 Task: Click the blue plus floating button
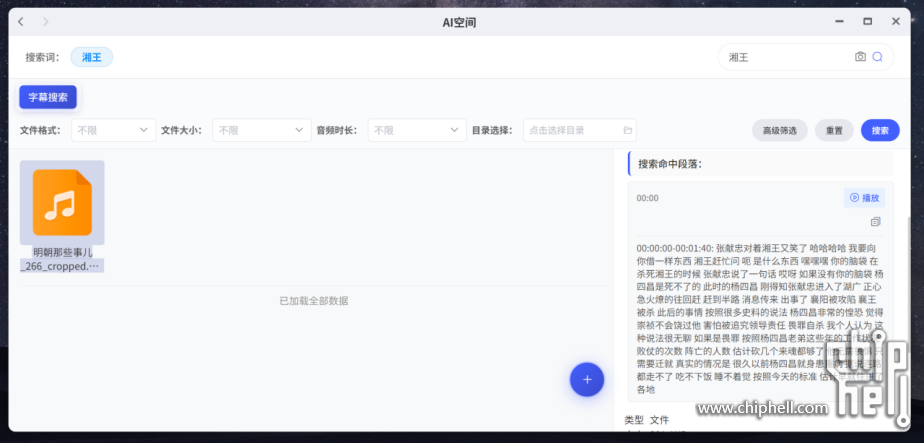click(x=587, y=380)
